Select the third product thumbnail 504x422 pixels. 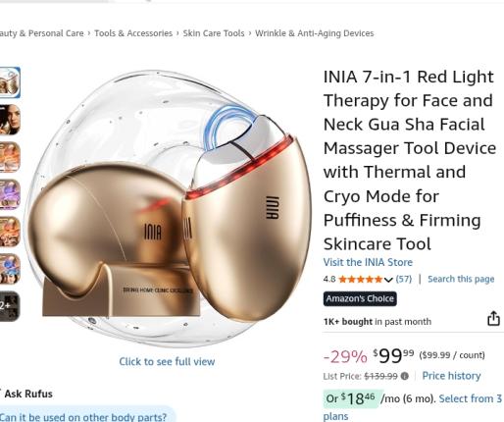(x=10, y=157)
